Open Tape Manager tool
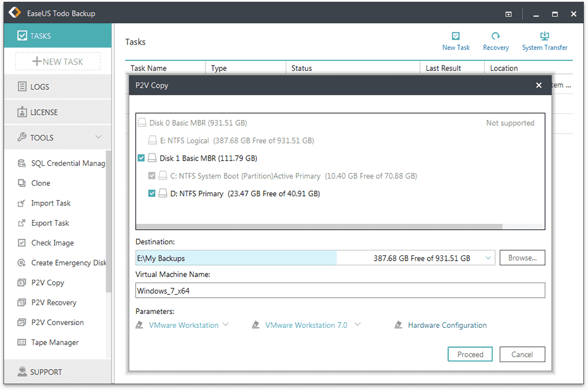This screenshot has height=390, width=588. 55,342
